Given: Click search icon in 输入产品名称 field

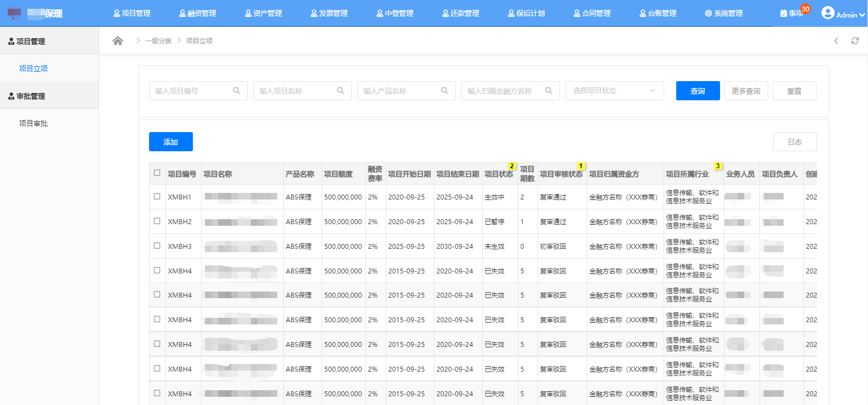Looking at the screenshot, I should tap(444, 91).
